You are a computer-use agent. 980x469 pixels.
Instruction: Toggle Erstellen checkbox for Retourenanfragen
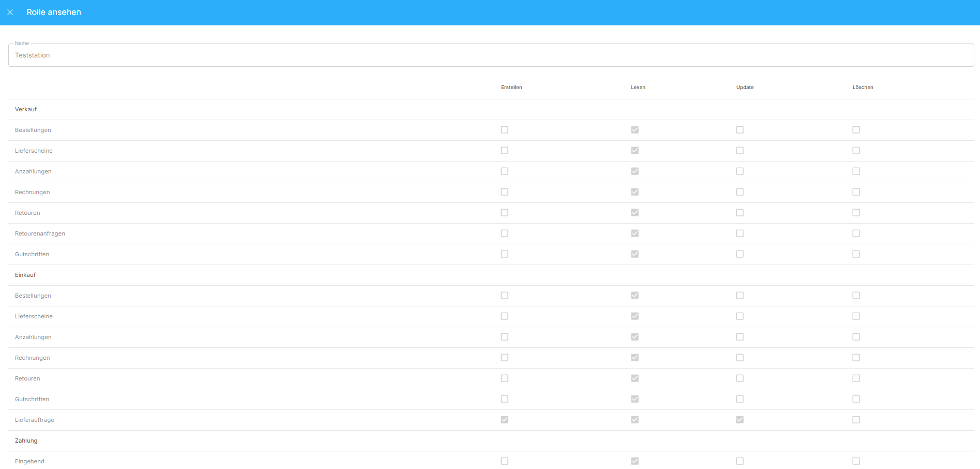(x=504, y=233)
